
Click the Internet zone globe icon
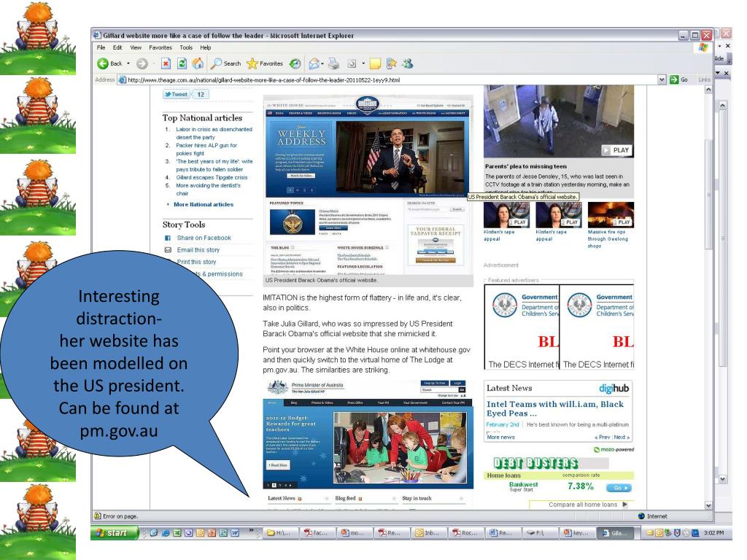(641, 516)
